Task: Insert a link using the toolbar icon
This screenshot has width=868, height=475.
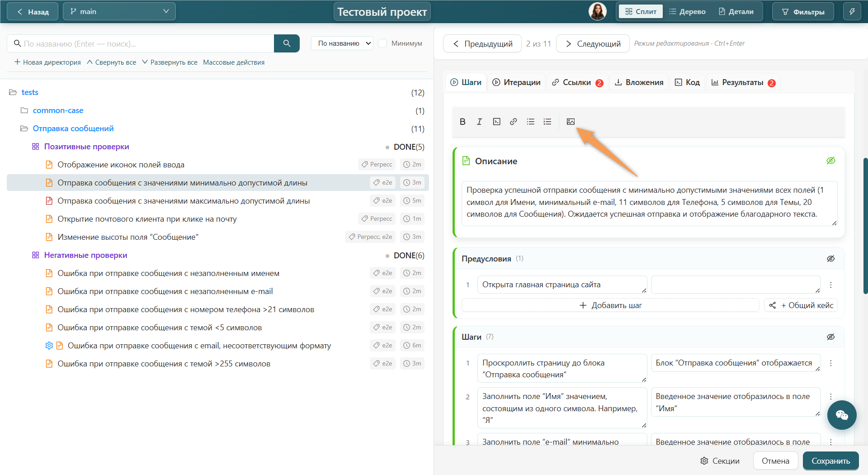Action: (x=513, y=122)
